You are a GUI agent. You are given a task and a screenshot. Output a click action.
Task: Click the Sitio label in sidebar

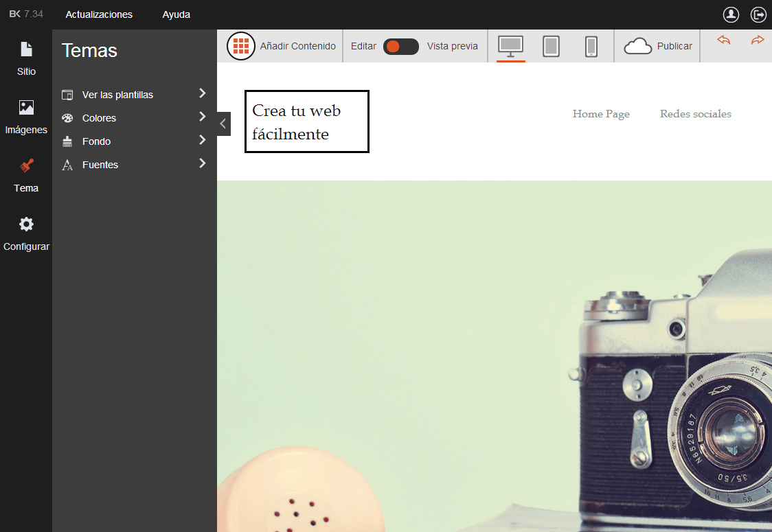[26, 71]
